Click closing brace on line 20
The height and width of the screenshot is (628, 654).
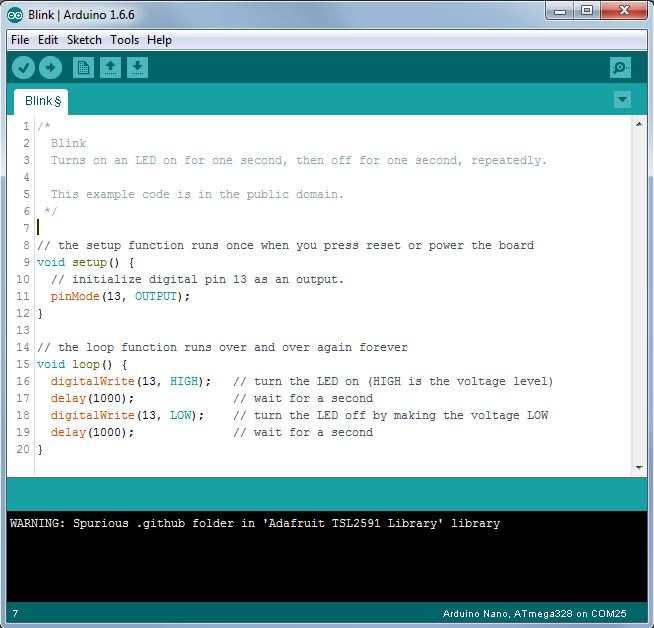click(x=40, y=450)
